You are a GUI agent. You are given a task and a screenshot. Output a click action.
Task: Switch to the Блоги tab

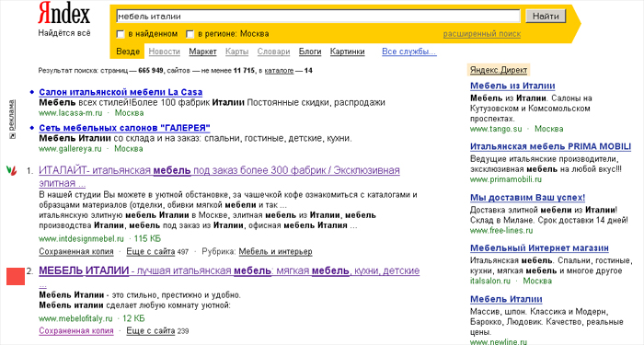pyautogui.click(x=310, y=52)
